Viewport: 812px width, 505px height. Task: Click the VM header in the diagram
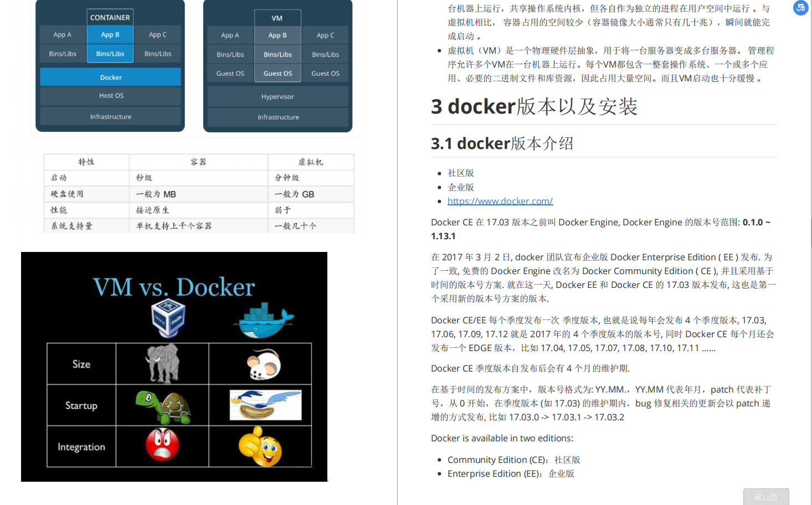[x=277, y=18]
